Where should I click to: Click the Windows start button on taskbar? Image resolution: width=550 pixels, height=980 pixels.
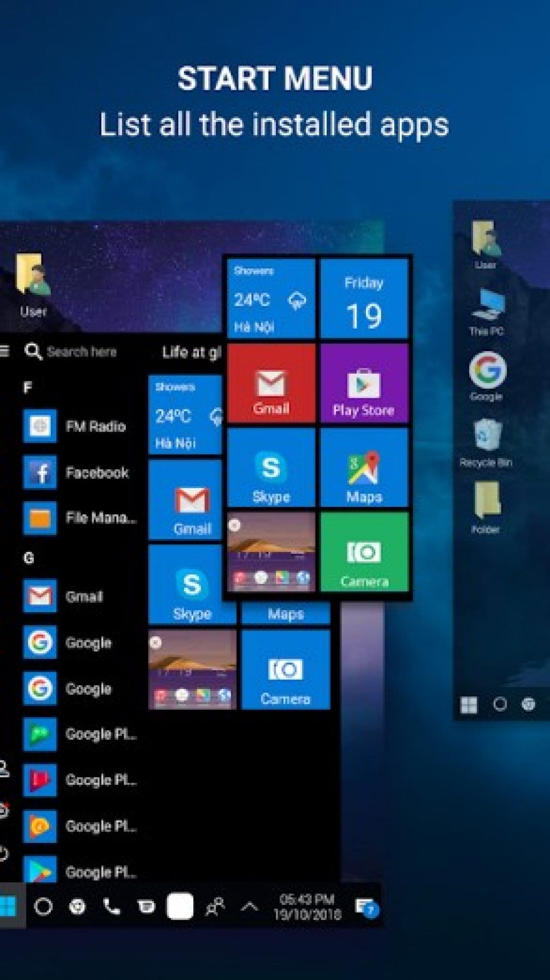pyautogui.click(x=9, y=906)
